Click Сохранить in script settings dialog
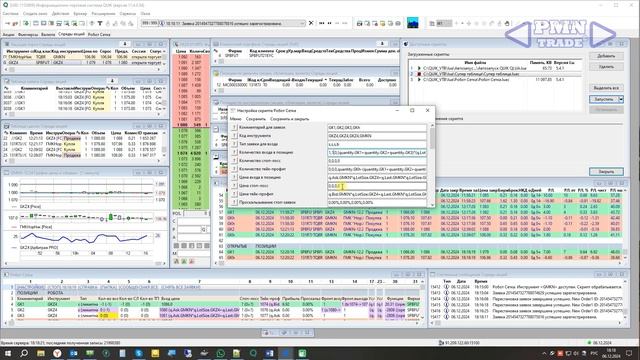 (256, 119)
